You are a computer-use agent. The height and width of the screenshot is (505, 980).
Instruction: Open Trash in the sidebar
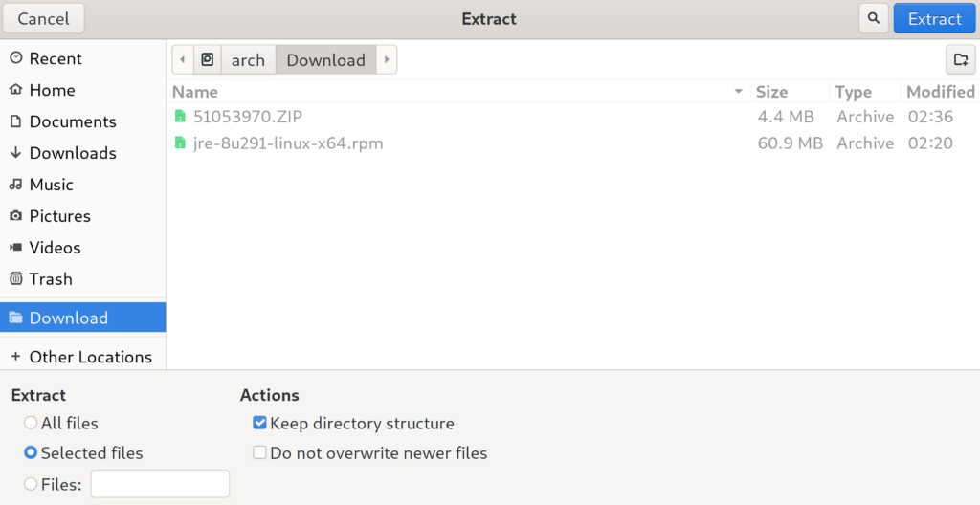click(50, 279)
